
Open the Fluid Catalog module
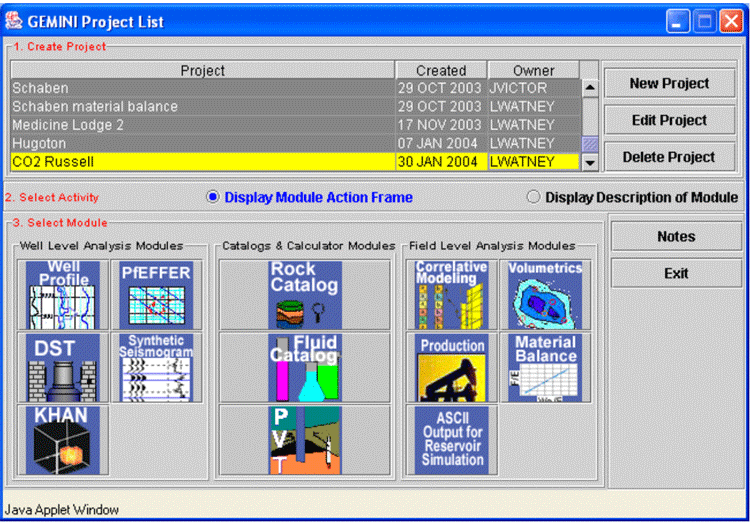click(305, 367)
